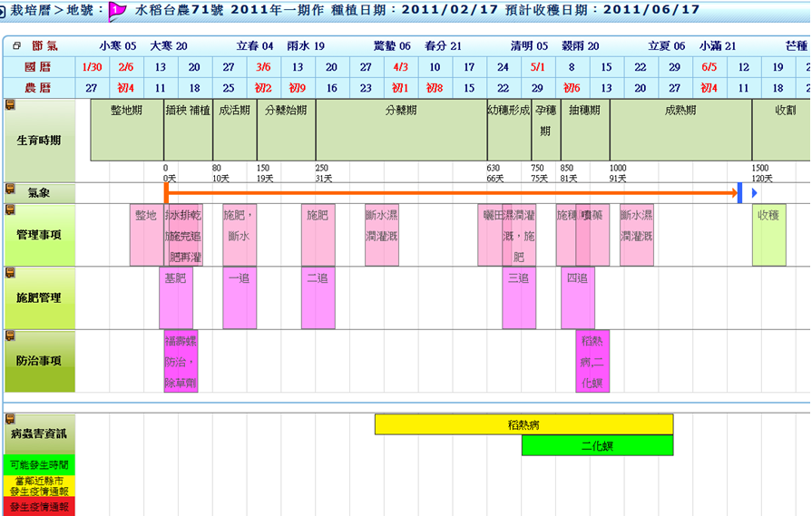Open the 三追 fertilizer block
The width and height of the screenshot is (812, 516).
[519, 298]
